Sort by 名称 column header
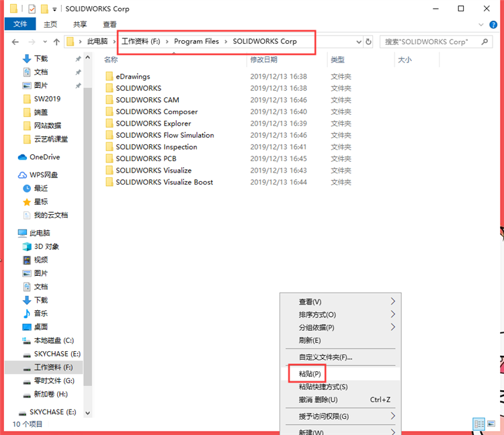The width and height of the screenshot is (504, 435). (111, 60)
